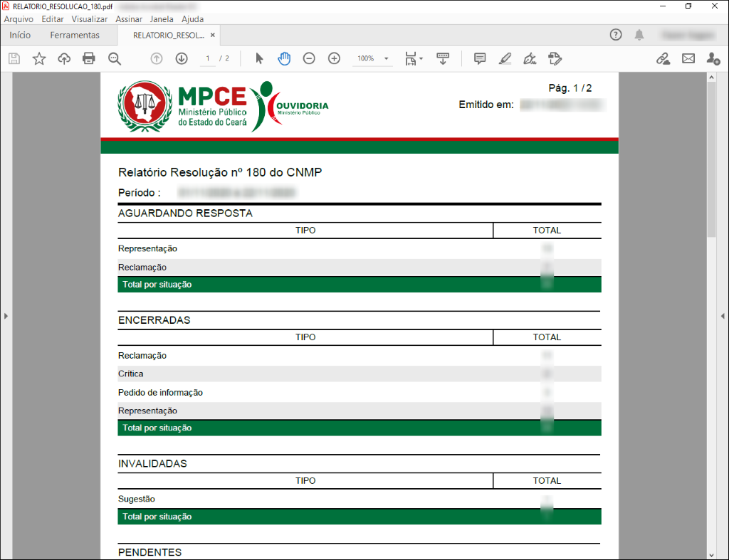Open the Janela menu

coord(162,19)
